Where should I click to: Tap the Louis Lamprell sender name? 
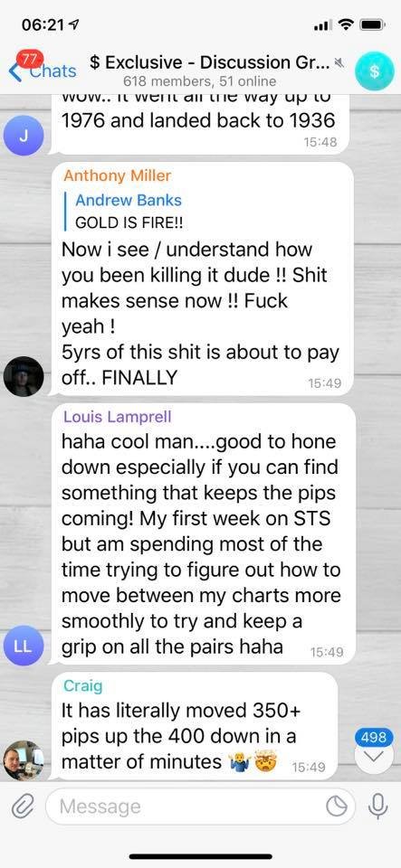[118, 417]
